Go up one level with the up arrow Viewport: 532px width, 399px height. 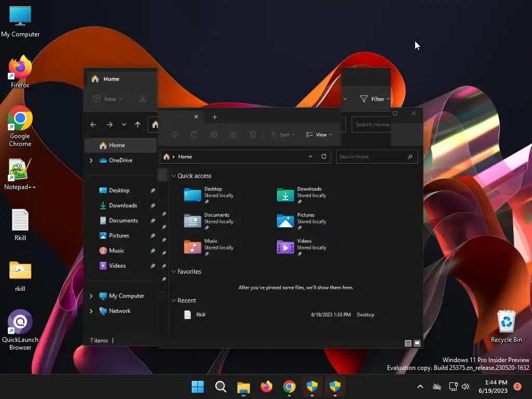138,125
